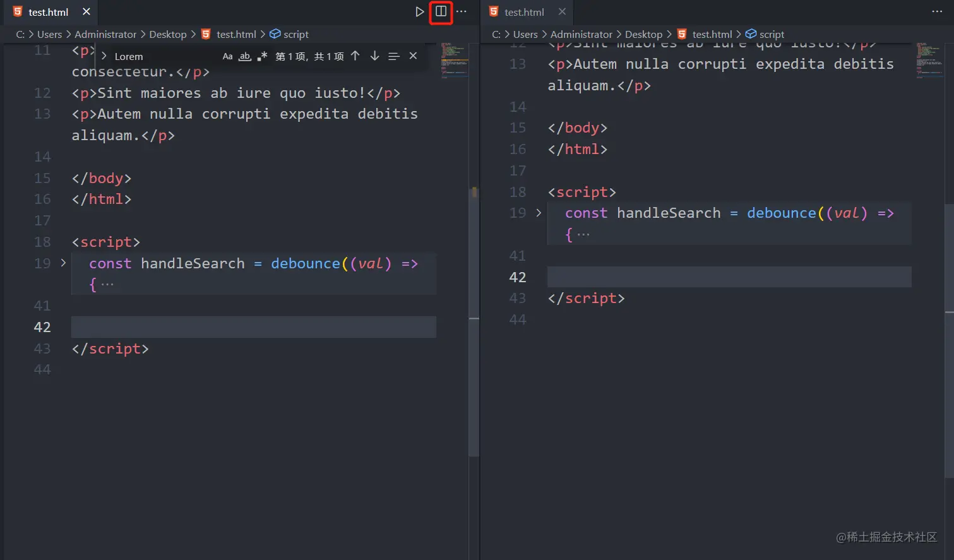Click folded ellipsis after brace in right editor
This screenshot has height=560, width=954.
point(583,235)
